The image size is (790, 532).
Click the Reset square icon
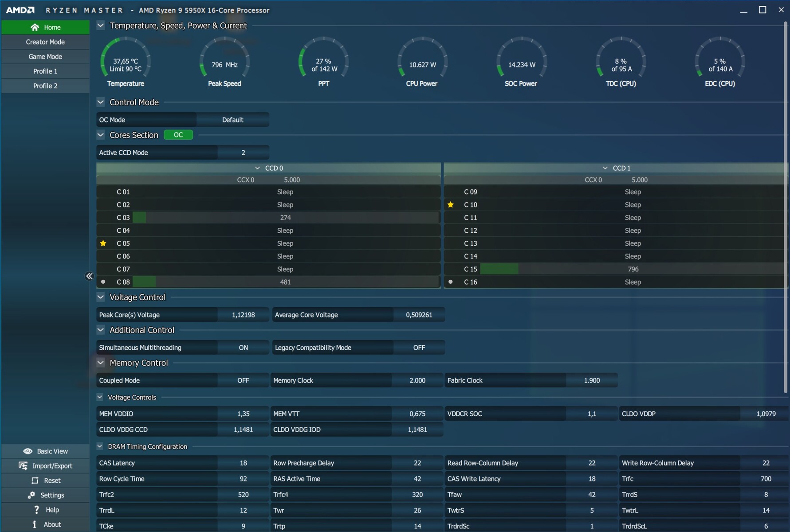35,481
